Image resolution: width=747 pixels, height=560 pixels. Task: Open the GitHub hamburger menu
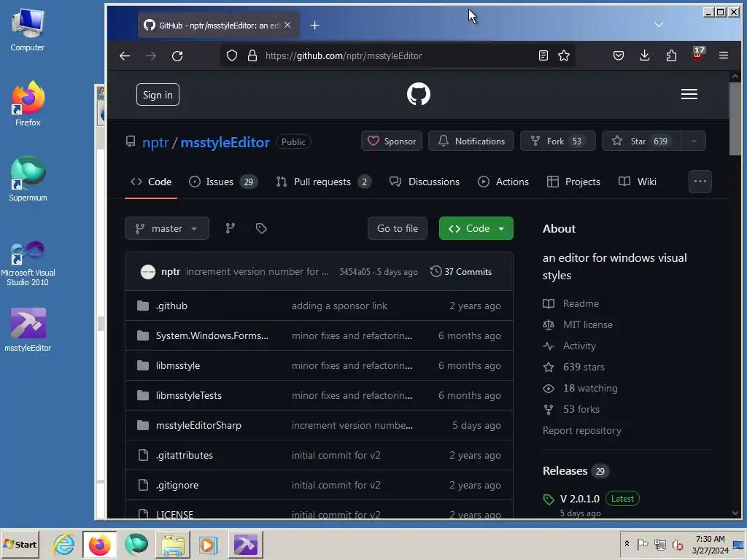tap(689, 94)
